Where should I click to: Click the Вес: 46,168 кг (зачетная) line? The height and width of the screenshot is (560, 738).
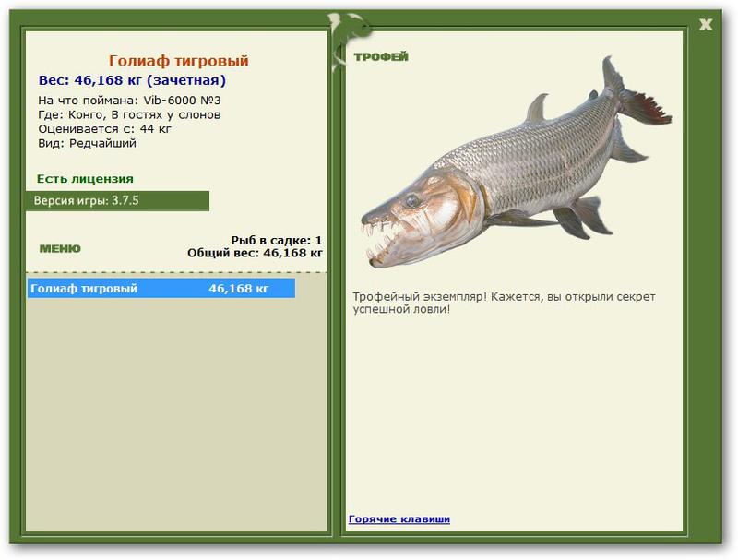[x=132, y=80]
